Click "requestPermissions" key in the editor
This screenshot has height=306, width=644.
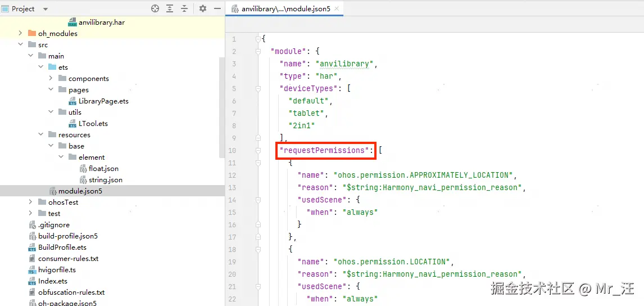tap(324, 151)
